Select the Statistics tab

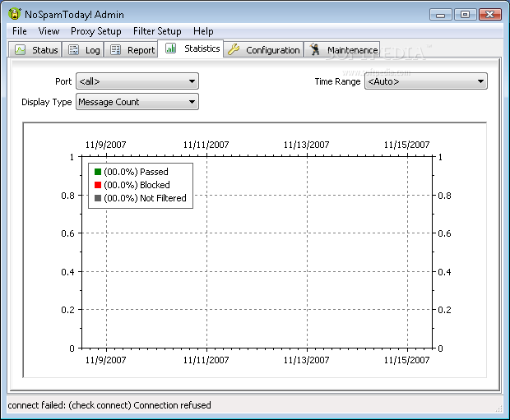pos(191,48)
